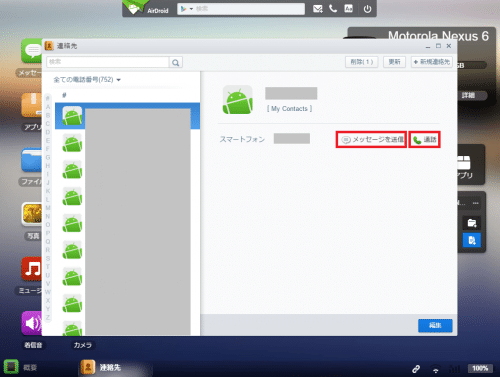Screen dimensions: 500x377
Task: Click the search magnifier in contacts window
Action: tap(176, 62)
